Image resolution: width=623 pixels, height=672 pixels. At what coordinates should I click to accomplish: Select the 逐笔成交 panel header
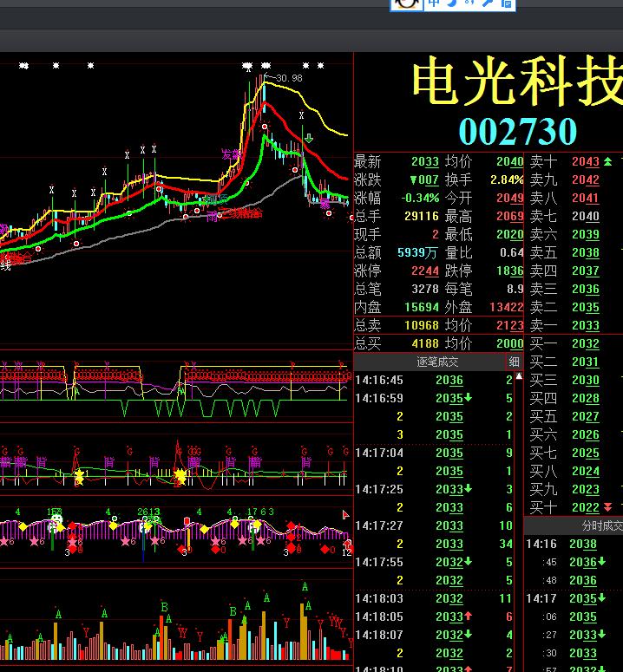click(x=437, y=362)
